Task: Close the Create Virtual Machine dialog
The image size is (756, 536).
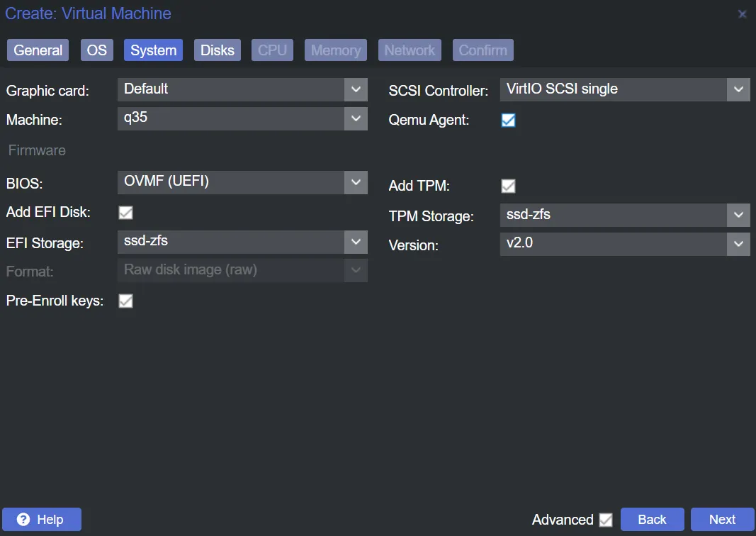Action: click(x=742, y=14)
